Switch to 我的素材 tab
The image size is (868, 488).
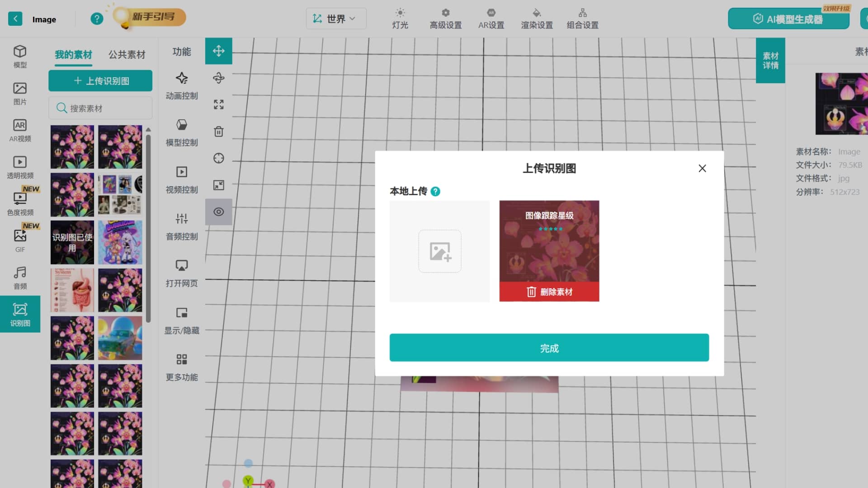(x=73, y=55)
